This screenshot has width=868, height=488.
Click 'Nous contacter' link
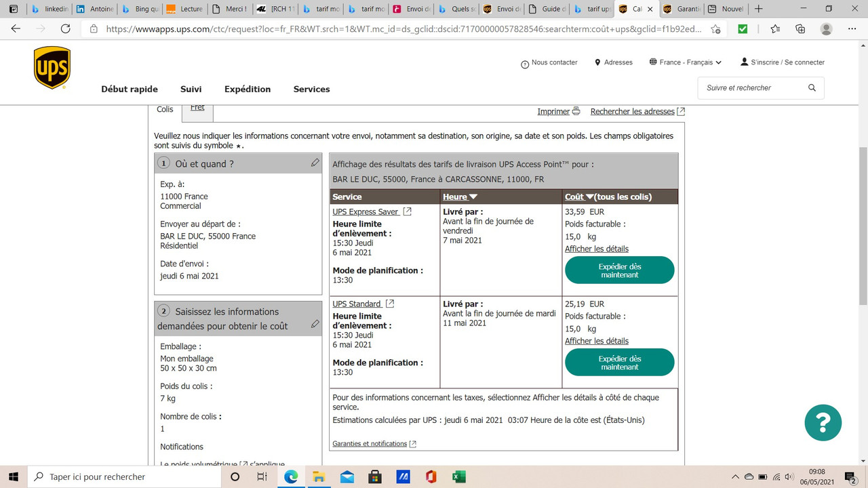[549, 62]
